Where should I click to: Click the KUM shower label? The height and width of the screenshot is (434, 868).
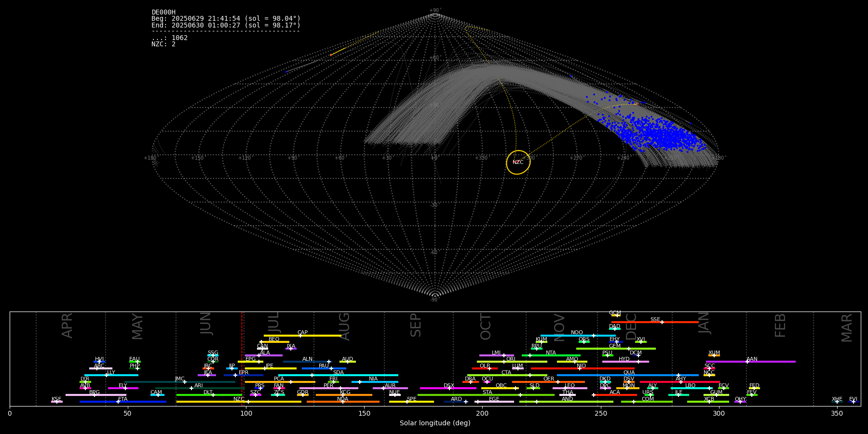point(541,339)
